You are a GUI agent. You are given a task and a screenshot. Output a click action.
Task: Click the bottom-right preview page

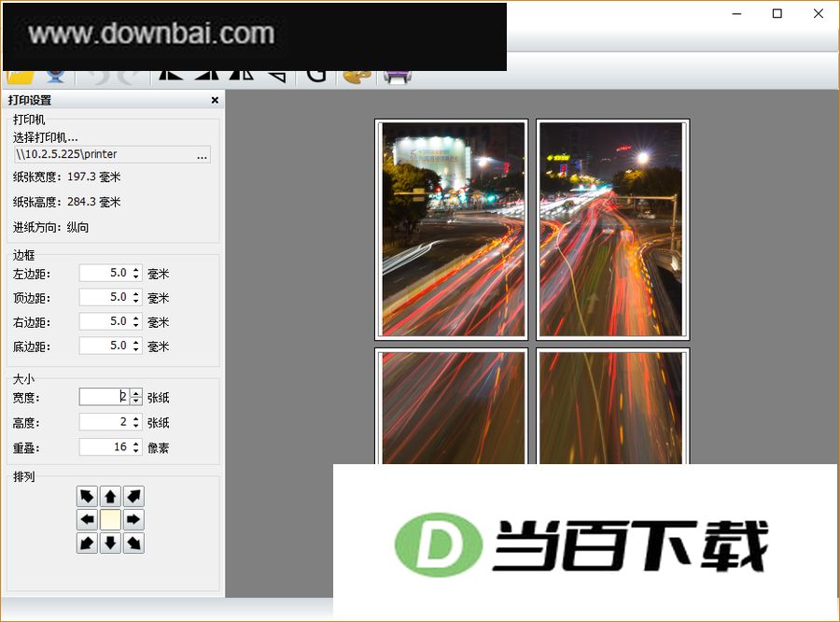612,406
